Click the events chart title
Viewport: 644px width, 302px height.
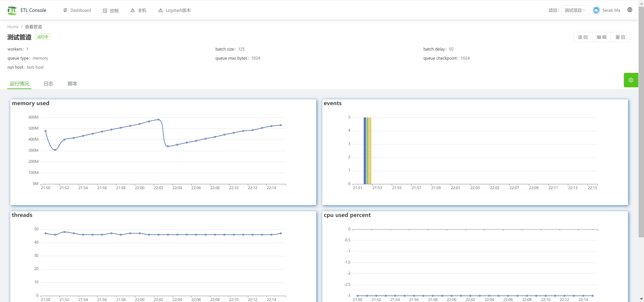click(x=332, y=103)
